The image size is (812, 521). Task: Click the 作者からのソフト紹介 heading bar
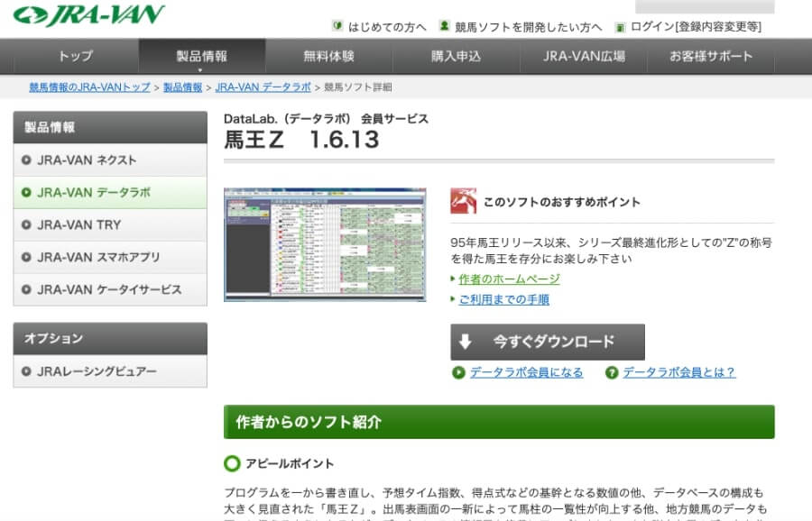click(x=499, y=422)
